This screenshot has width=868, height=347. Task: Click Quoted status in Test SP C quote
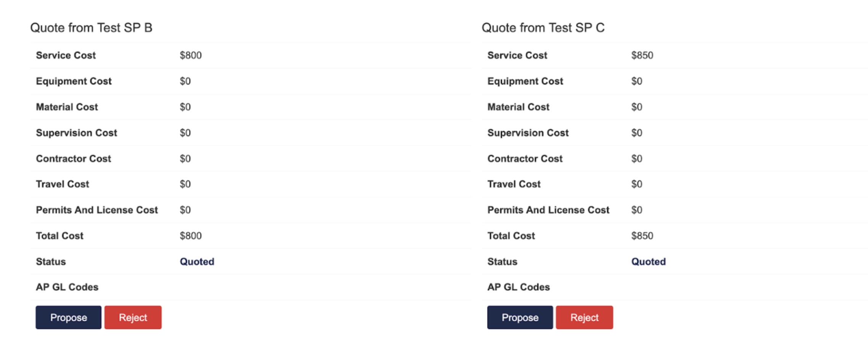pos(648,262)
